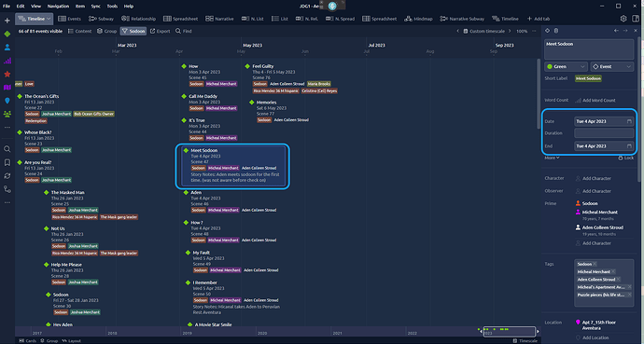This screenshot has height=344, width=644.
Task: Toggle Timescale in bottom right status bar
Action: (x=525, y=340)
